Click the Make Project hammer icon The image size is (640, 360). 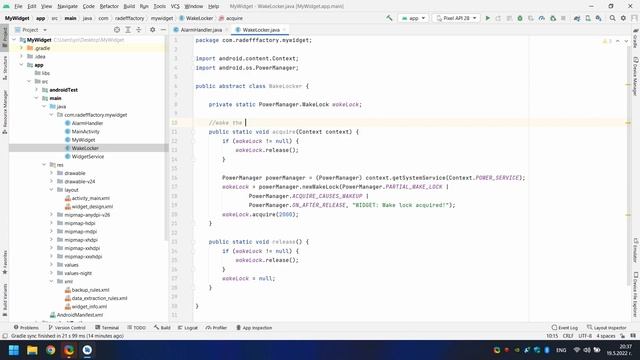coord(389,18)
